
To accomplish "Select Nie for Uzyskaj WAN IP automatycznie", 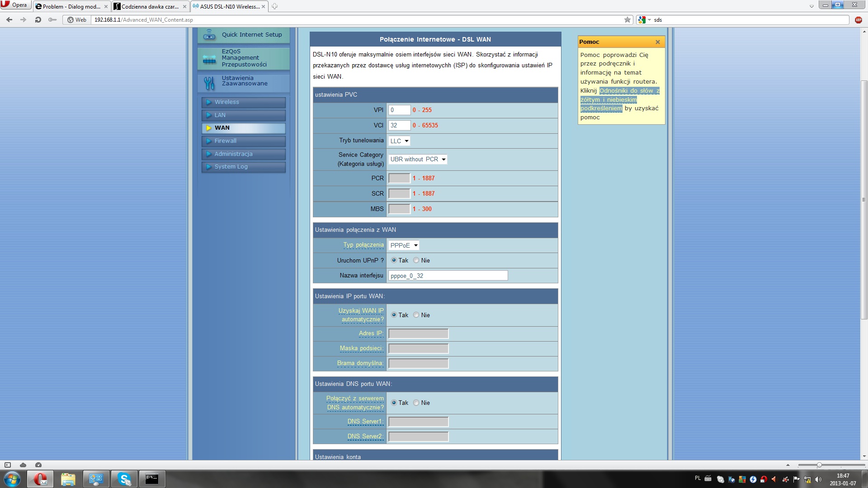I will [416, 315].
